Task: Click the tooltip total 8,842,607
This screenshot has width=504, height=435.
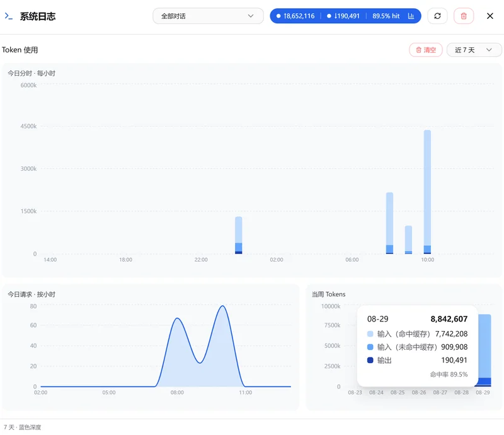Action: [x=449, y=319]
